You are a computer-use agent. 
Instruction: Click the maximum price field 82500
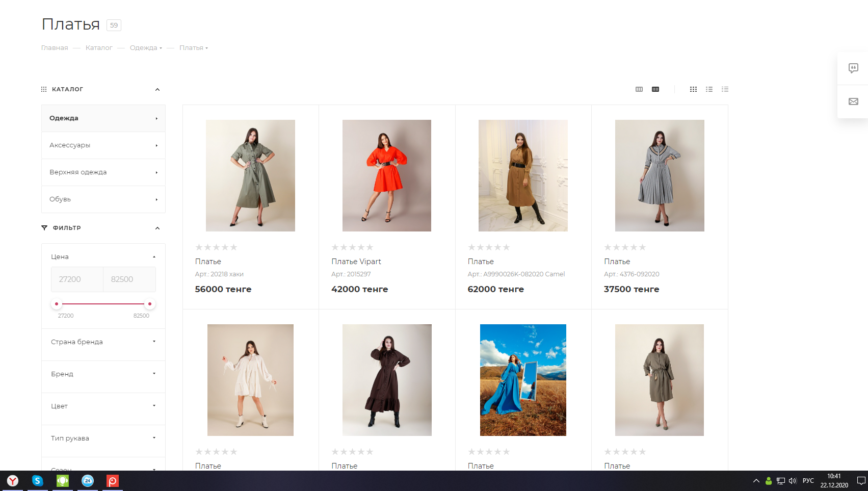129,279
